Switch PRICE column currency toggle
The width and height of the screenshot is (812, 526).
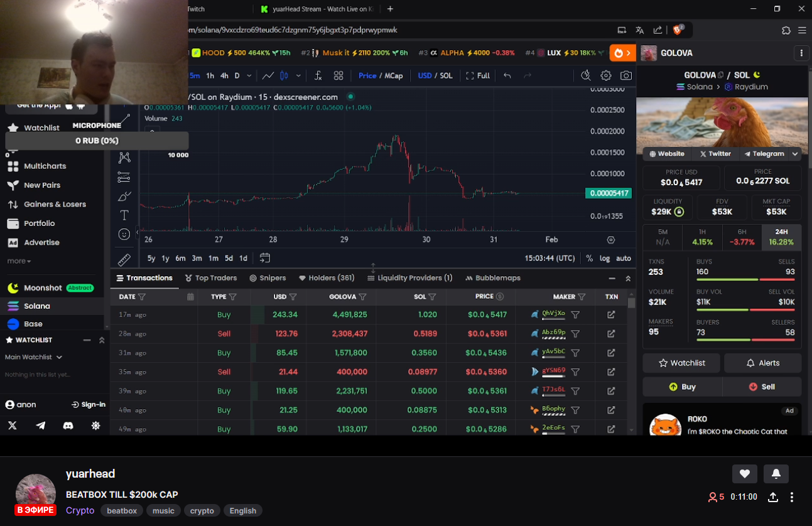pyautogui.click(x=500, y=297)
